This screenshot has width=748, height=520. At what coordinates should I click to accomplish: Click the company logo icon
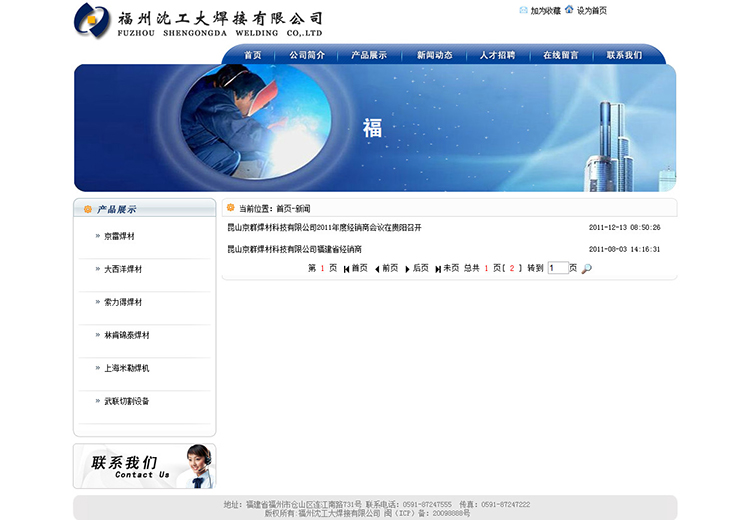click(x=93, y=21)
